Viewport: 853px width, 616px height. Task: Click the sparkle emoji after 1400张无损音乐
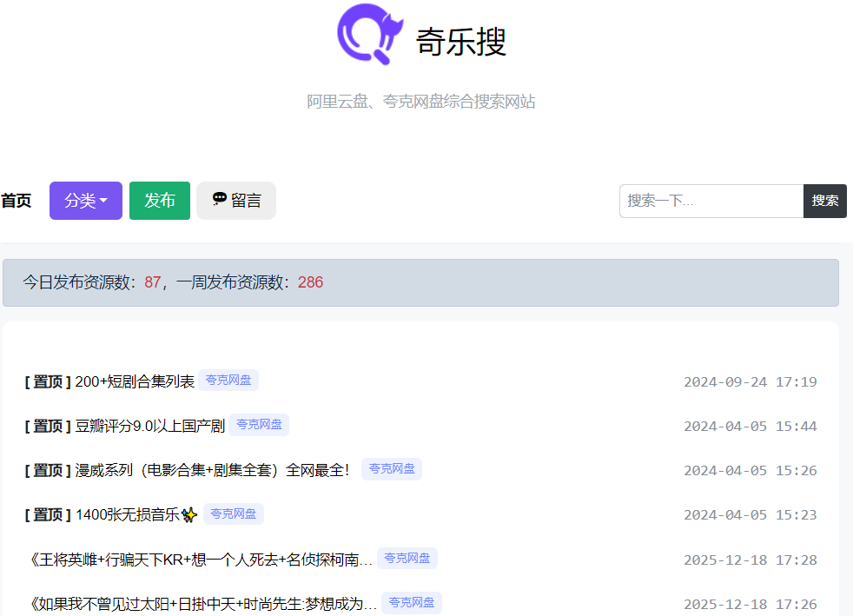[189, 515]
